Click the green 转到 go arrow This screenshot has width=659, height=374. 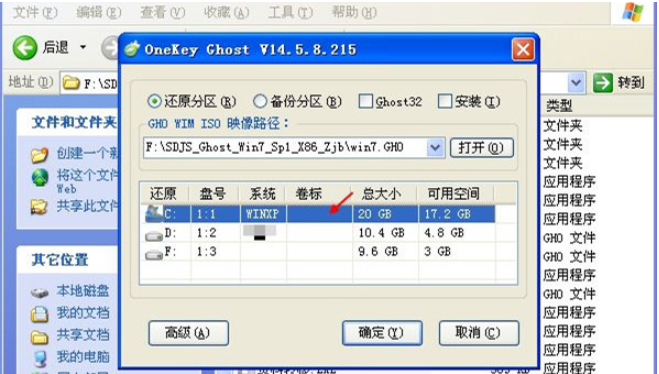click(x=603, y=82)
